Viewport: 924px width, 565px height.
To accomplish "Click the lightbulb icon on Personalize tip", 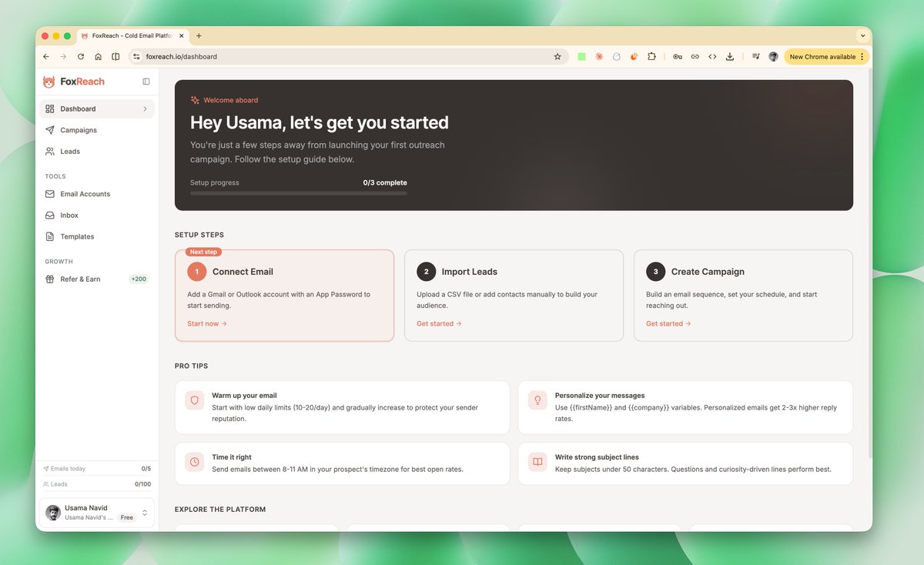I will point(537,401).
